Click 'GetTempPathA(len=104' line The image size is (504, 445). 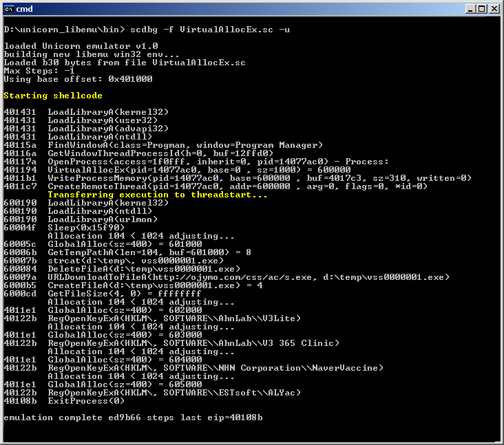click(127, 252)
